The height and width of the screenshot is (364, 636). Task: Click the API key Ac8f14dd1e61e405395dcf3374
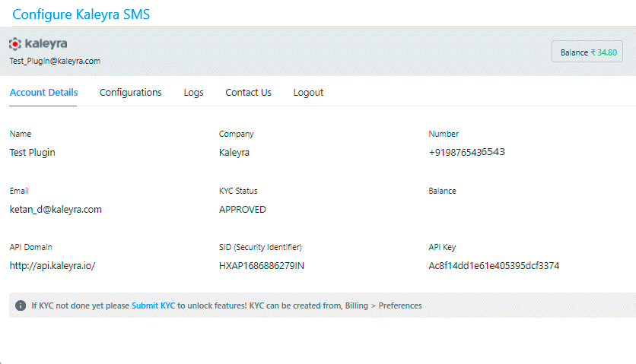[x=494, y=266]
